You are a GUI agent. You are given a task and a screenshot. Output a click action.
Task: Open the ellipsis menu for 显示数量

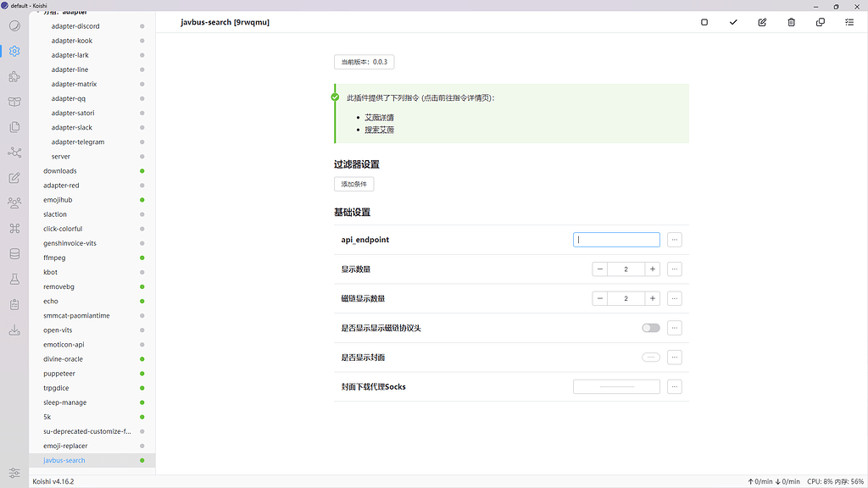pos(674,269)
